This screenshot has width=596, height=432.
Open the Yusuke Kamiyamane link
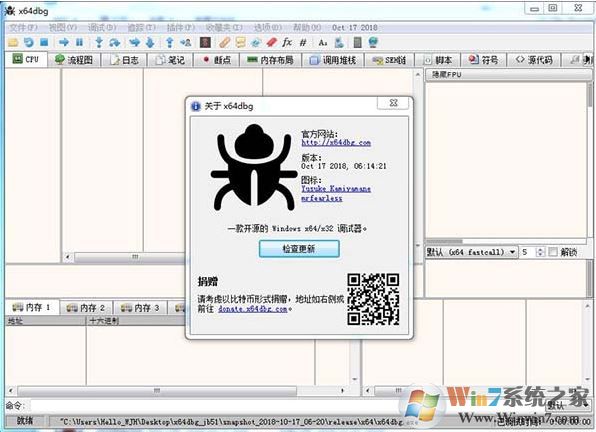336,188
